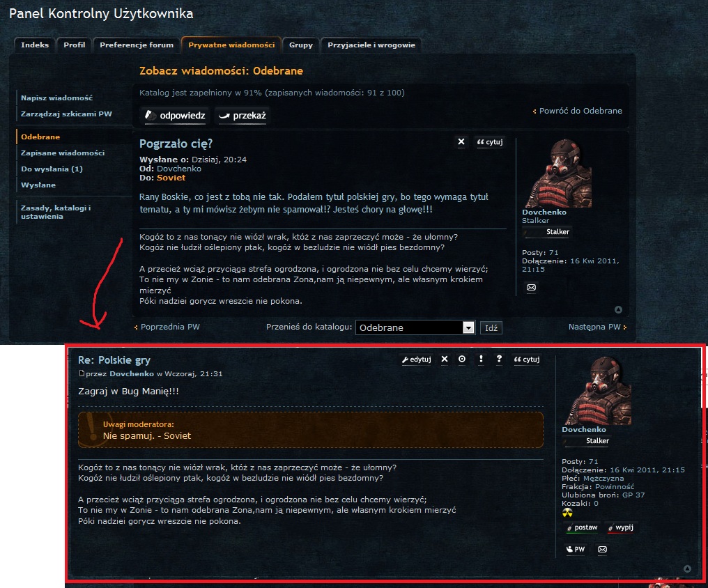The width and height of the screenshot is (708, 588).
Task: Click the przekaż forward button
Action: (x=243, y=116)
